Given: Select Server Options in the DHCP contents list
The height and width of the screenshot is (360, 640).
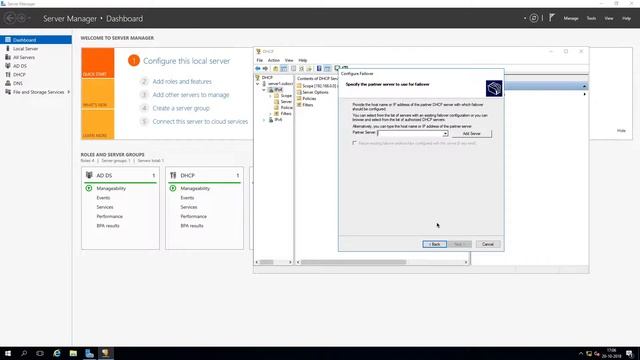Looking at the screenshot, I should [315, 92].
